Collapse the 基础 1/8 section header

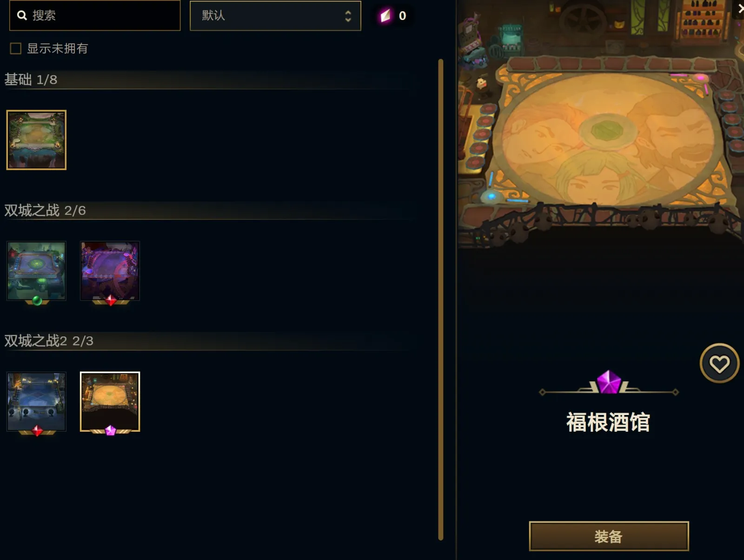pos(31,79)
